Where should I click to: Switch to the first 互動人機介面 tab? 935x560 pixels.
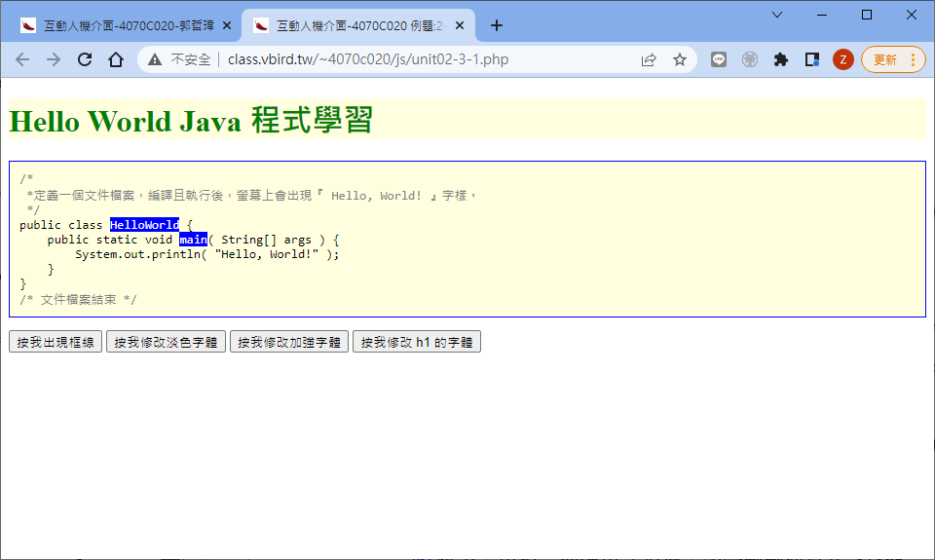127,25
